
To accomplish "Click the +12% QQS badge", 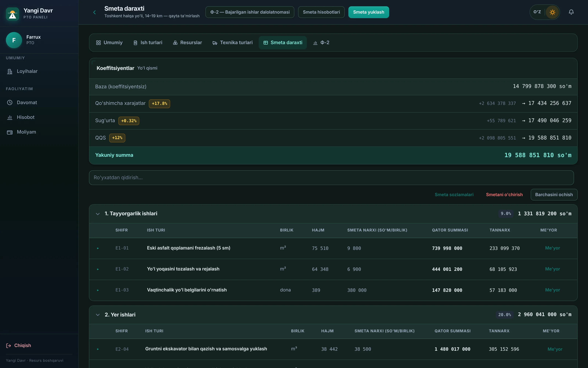I will pyautogui.click(x=117, y=138).
